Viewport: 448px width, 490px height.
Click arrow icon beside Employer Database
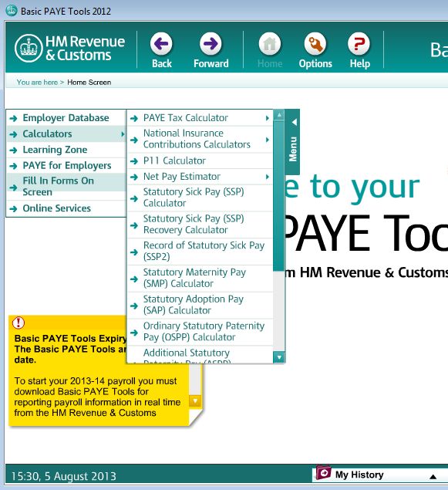pos(13,118)
